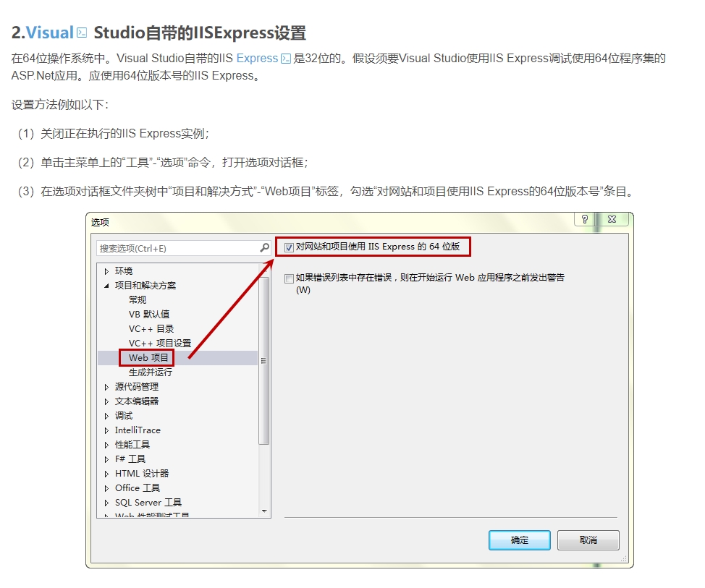
Task: Close the Options dialog with X
Action: coord(612,219)
